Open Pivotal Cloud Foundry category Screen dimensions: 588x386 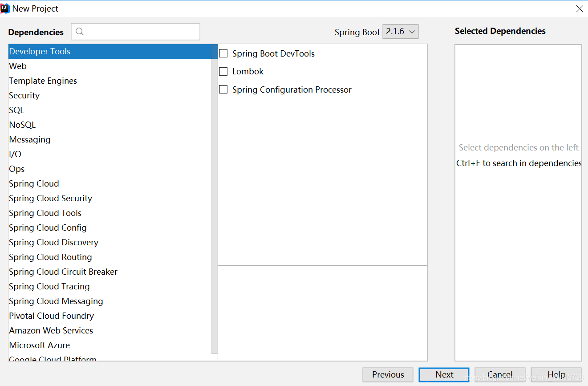110,316
